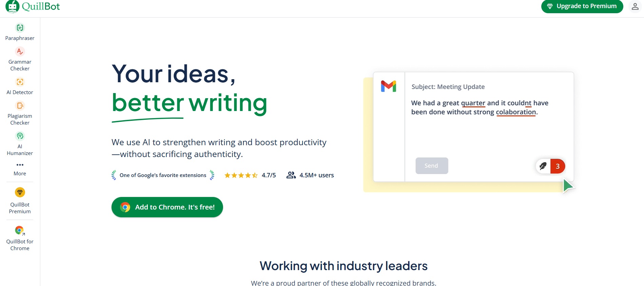Click the user account profile icon

635,6
